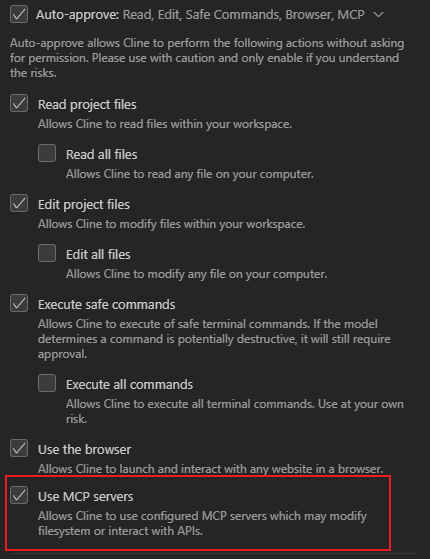Check the Execute all commands checkbox
The width and height of the screenshot is (430, 559).
click(x=47, y=383)
